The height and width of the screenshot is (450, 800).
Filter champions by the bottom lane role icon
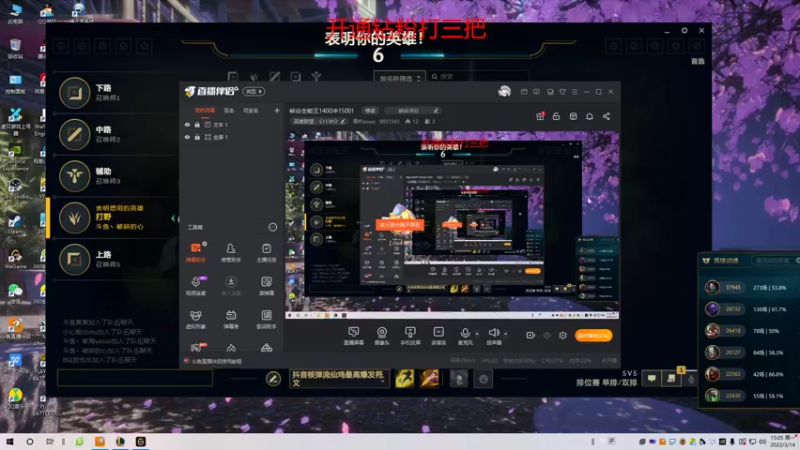click(x=295, y=77)
